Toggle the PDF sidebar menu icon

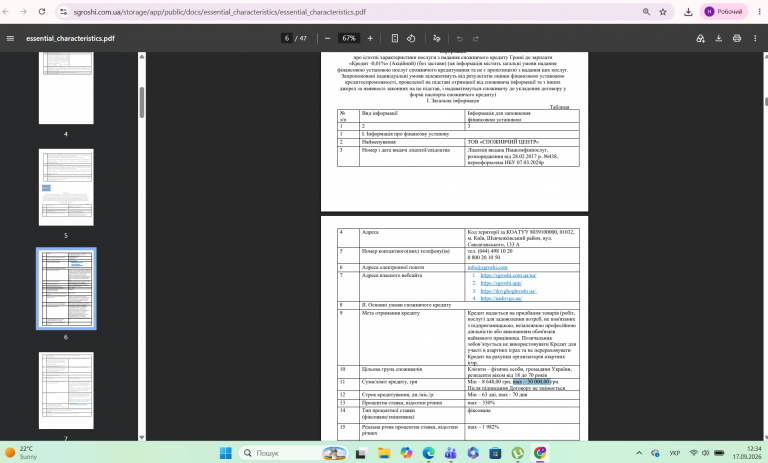point(10,38)
